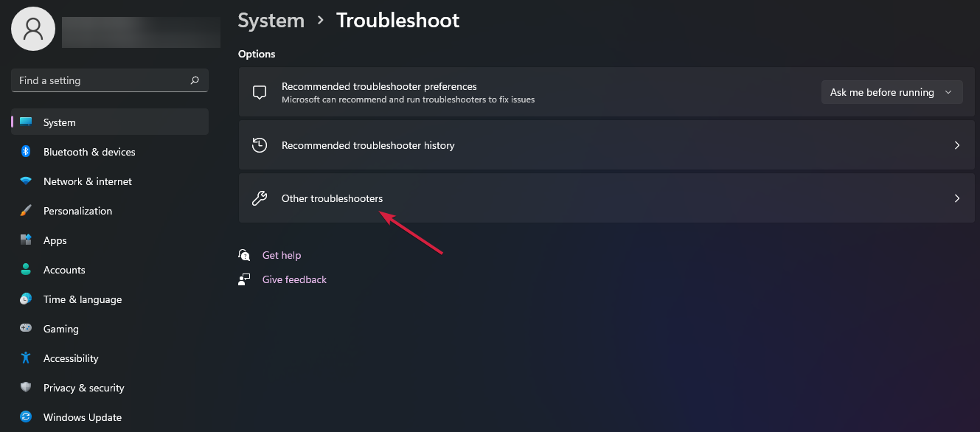980x432 pixels.
Task: Navigate back to System breadcrumb
Action: (271, 21)
